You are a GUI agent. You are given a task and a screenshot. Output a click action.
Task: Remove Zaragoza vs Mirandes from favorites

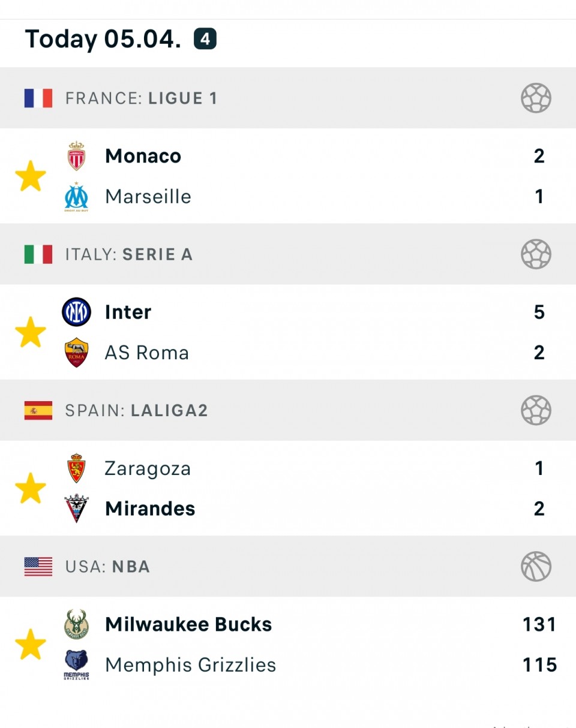coord(30,488)
